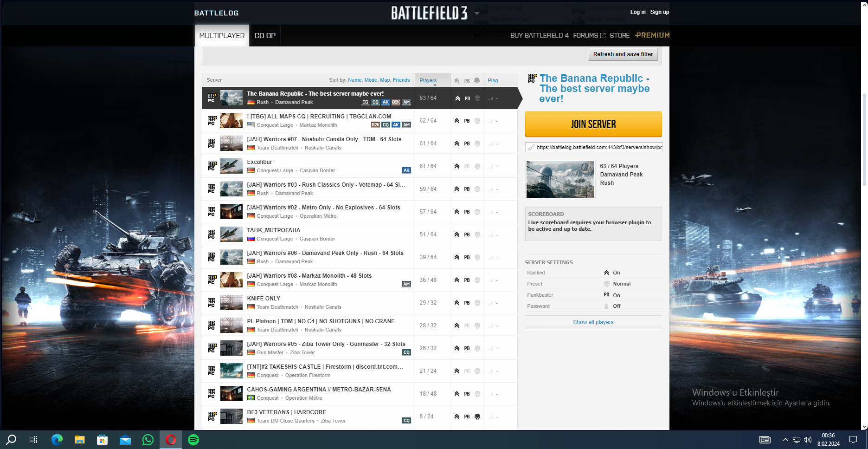Click the Banana Republic server title heading
868x449 pixels.
[x=594, y=88]
